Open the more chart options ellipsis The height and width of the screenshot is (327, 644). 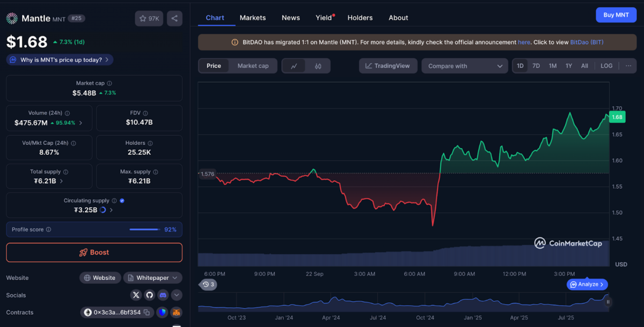coord(628,66)
